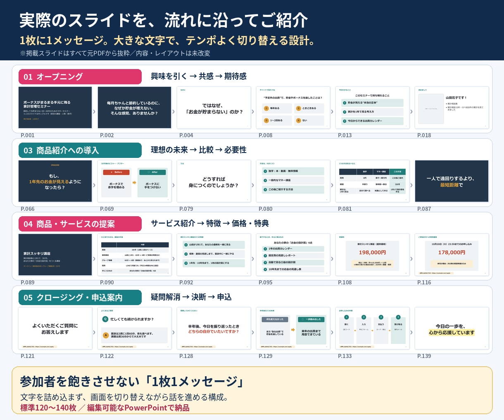
Task: Click the flow text 興味を引く → 共感 → 期待感
Action: click(x=199, y=76)
